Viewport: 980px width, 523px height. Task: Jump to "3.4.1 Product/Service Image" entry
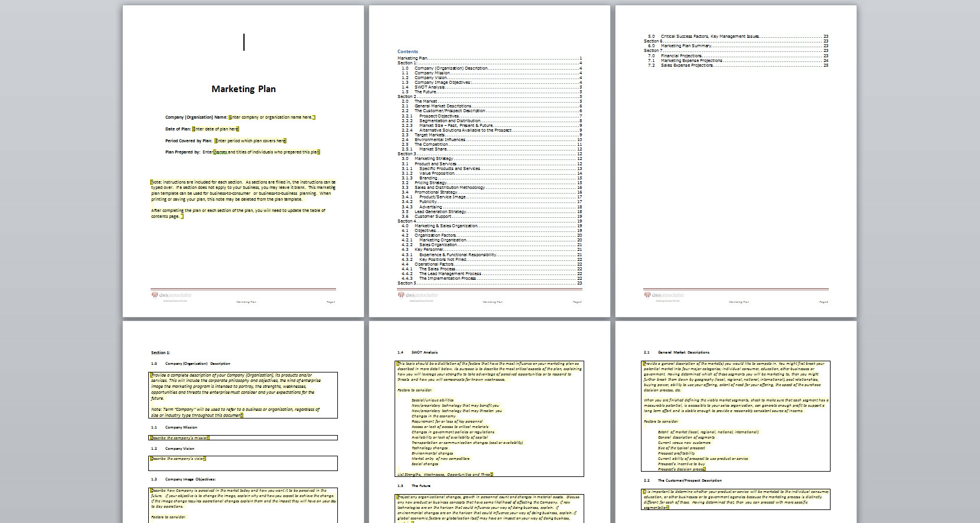pos(491,197)
